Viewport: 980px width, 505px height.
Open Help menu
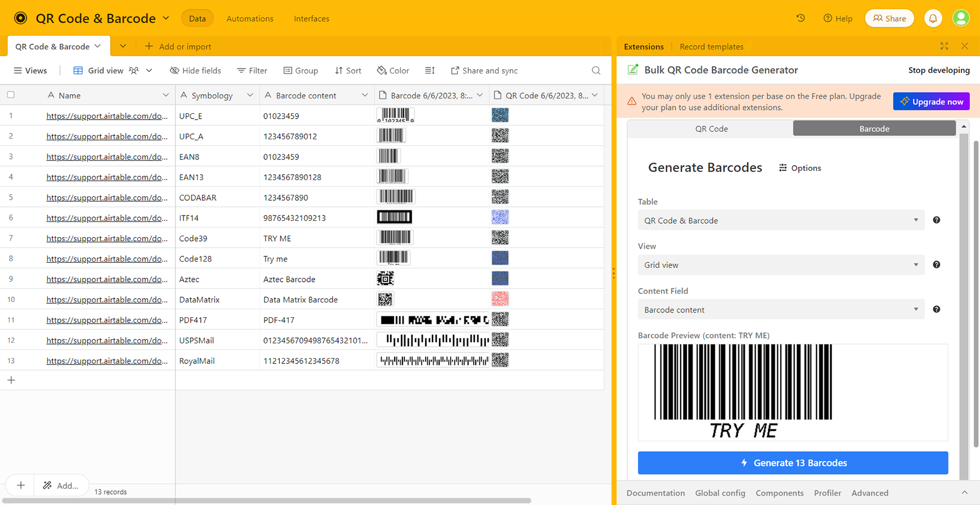tap(838, 19)
